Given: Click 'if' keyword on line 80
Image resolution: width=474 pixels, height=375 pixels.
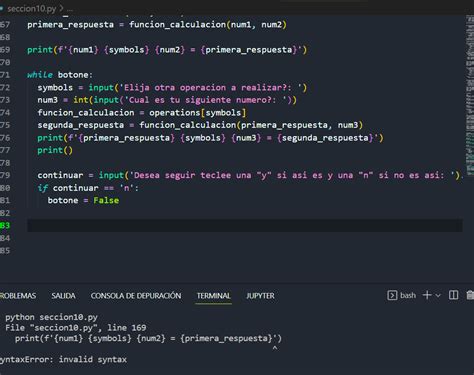Looking at the screenshot, I should click(x=43, y=188).
